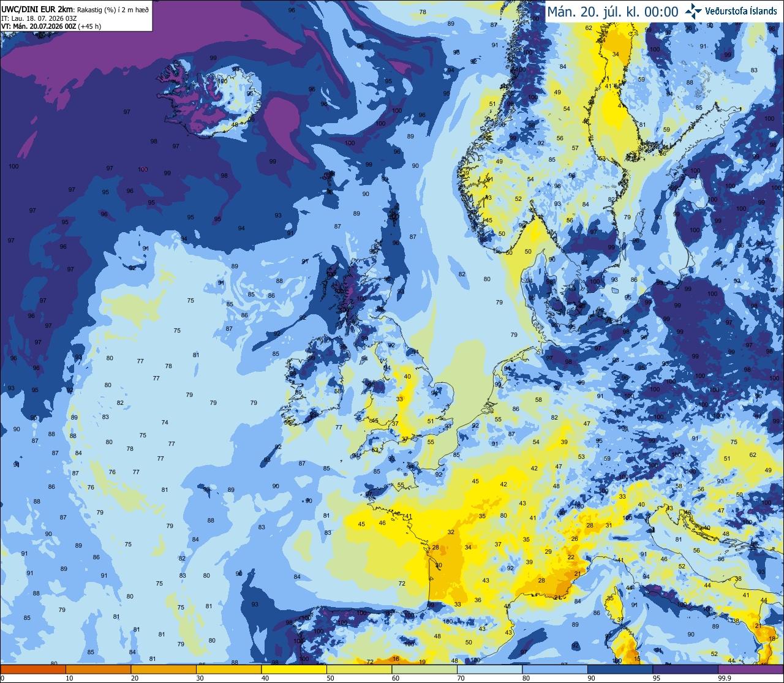Pick the orange 20–30 legend swatch

pyautogui.click(x=164, y=669)
